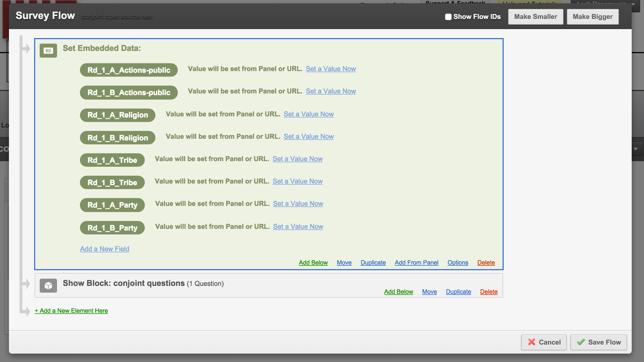Image resolution: width=644 pixels, height=362 pixels.
Task: Click the green checkmark Save Flow icon
Action: (x=581, y=342)
